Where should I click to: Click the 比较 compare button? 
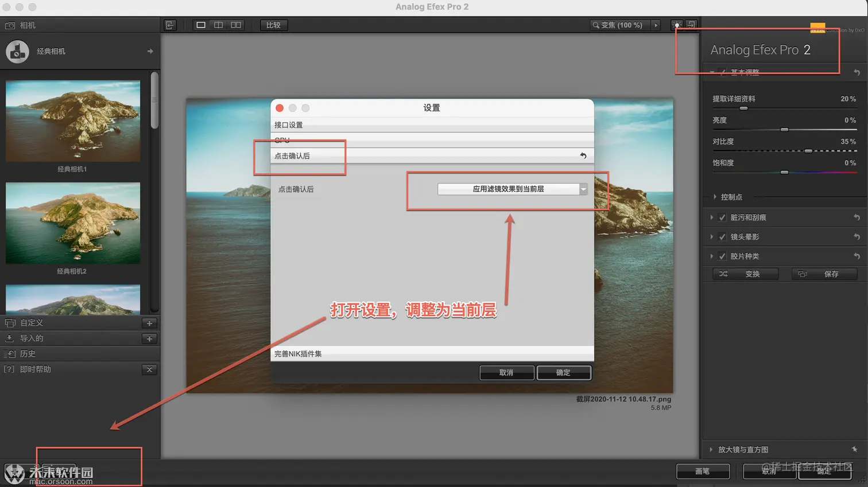[273, 25]
